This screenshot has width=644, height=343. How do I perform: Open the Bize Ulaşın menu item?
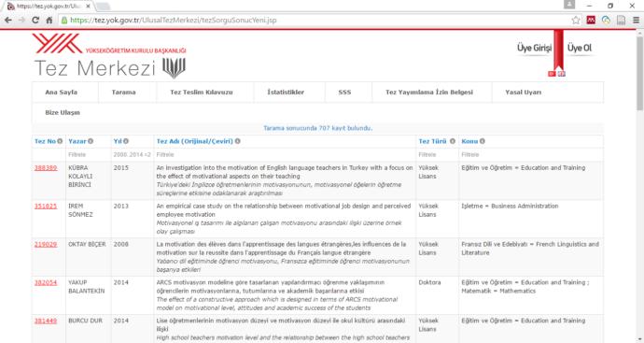[63, 112]
